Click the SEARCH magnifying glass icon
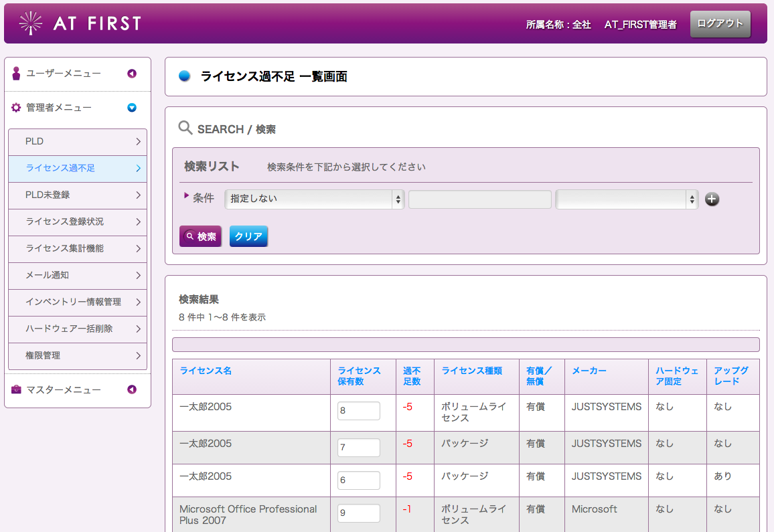The image size is (774, 532). tap(185, 128)
